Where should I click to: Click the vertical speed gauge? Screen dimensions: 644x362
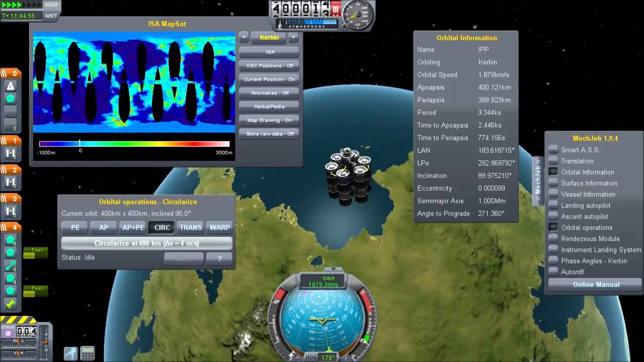tap(357, 14)
